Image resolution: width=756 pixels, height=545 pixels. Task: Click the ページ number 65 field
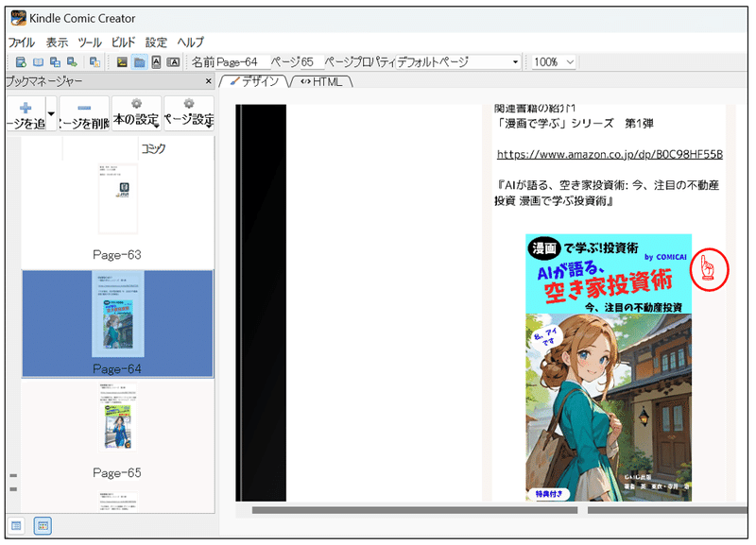pos(313,62)
